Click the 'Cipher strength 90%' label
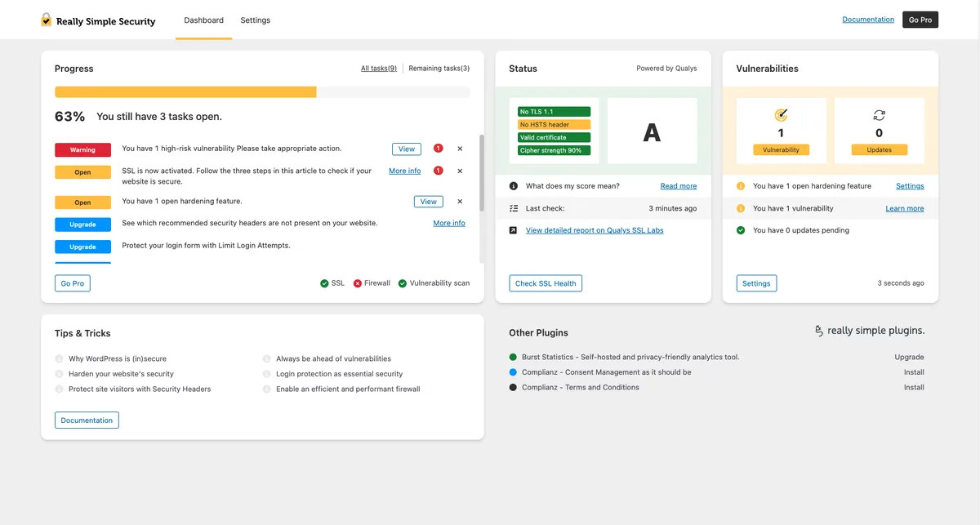 554,151
